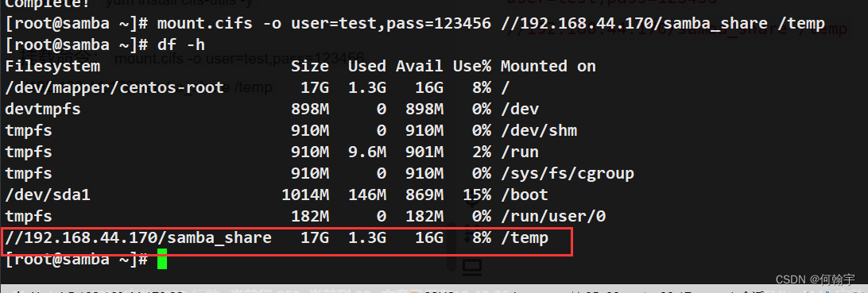Click the 901M available value
The height and width of the screenshot is (293, 868).
424,152
